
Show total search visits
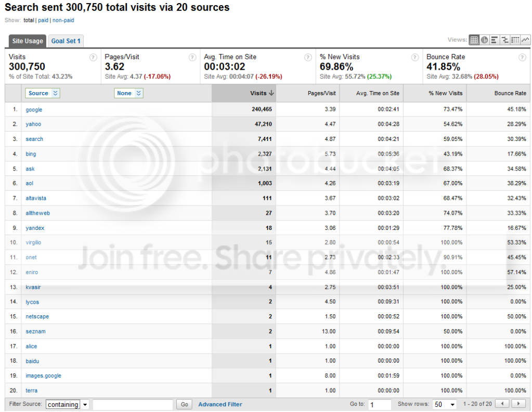click(x=29, y=20)
